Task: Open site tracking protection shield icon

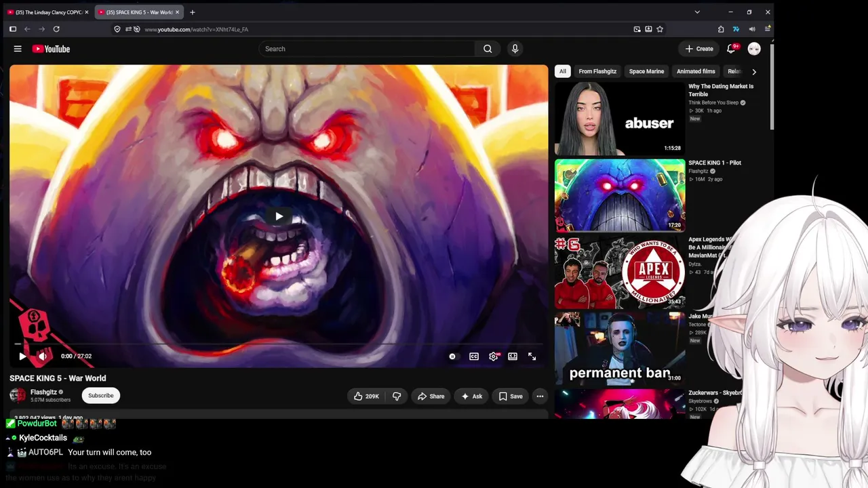Action: (x=117, y=29)
